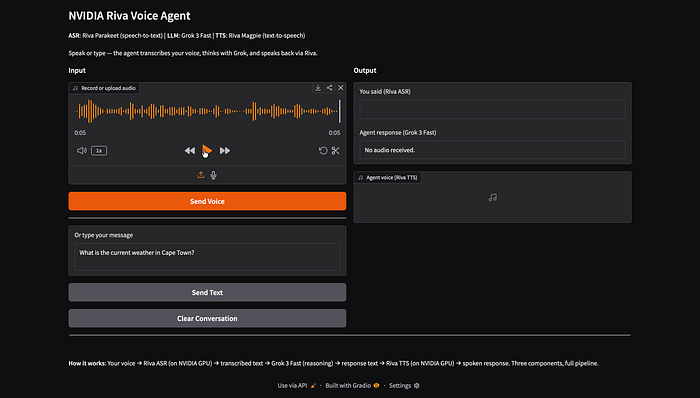Select microphone recording source icon
This screenshot has height=398, width=700.
[x=213, y=175]
